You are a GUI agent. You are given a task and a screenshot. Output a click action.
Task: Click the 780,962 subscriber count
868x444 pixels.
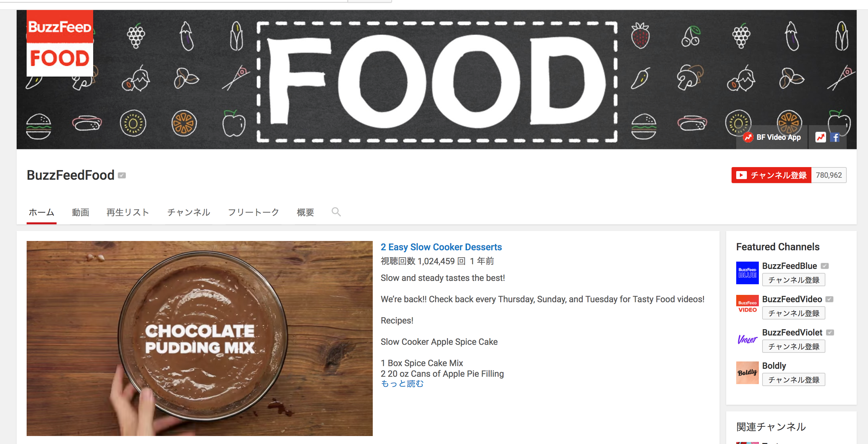tap(829, 175)
